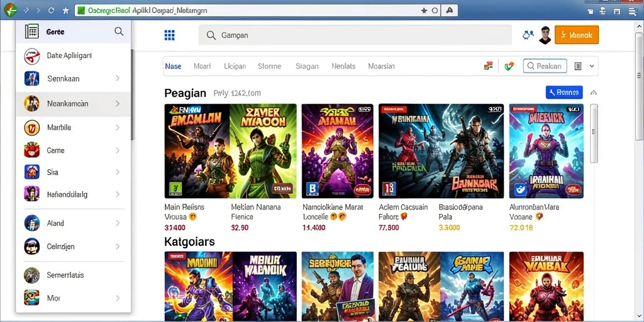
Task: Click the sidebar search magnifier icon
Action: coord(119,31)
